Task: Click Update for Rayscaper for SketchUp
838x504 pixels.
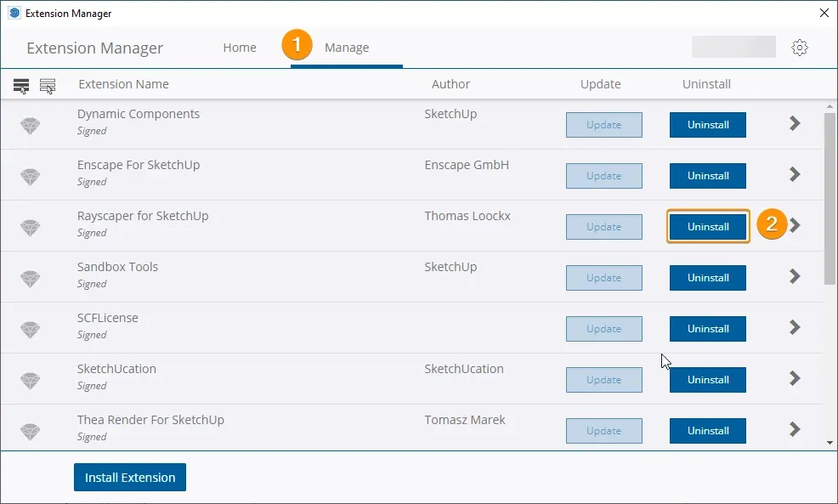Action: click(604, 227)
